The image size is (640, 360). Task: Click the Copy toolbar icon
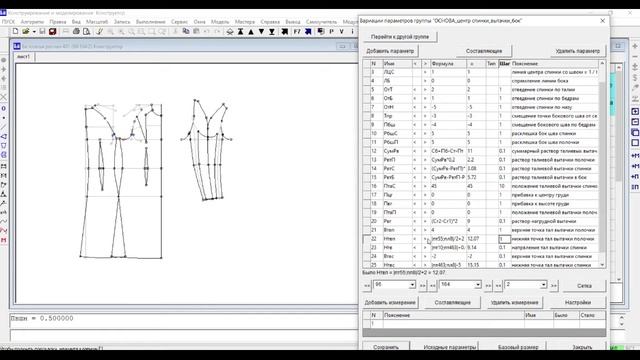tap(186, 31)
